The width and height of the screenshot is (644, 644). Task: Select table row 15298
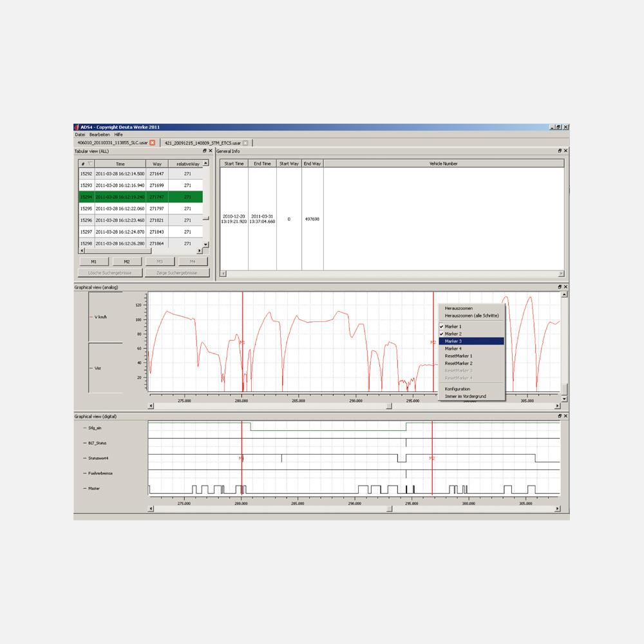point(140,243)
